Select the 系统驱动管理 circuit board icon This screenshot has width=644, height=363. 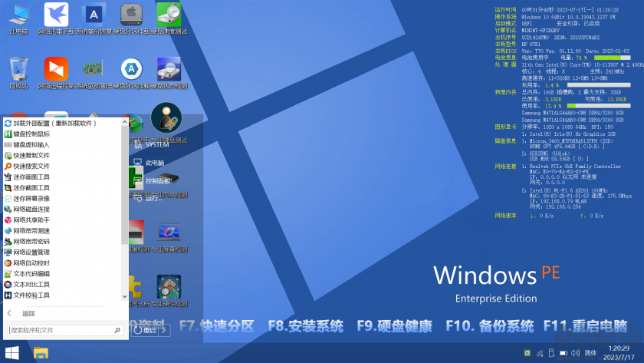94,73
